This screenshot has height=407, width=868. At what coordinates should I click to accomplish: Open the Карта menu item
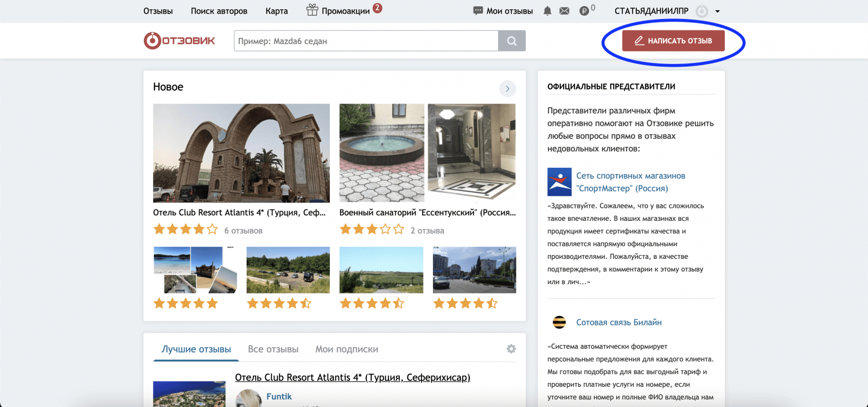(277, 11)
